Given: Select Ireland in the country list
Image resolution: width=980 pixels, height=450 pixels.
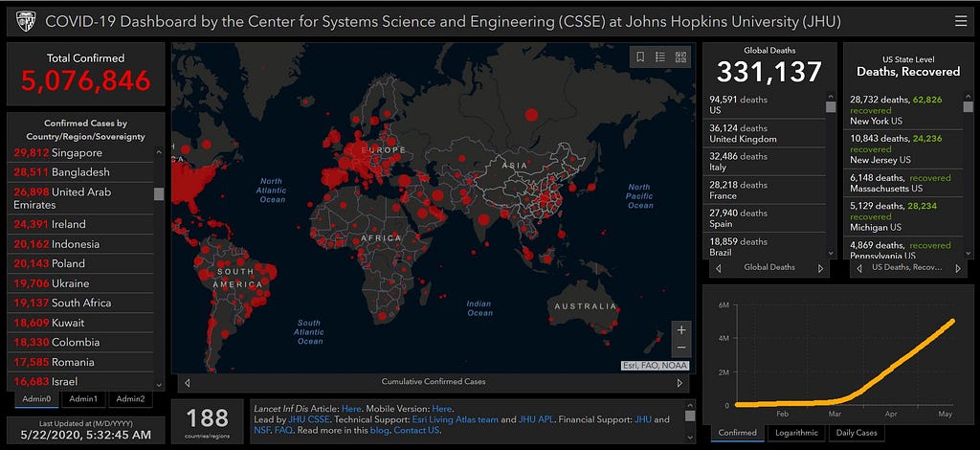Looking at the screenshot, I should coord(80,224).
